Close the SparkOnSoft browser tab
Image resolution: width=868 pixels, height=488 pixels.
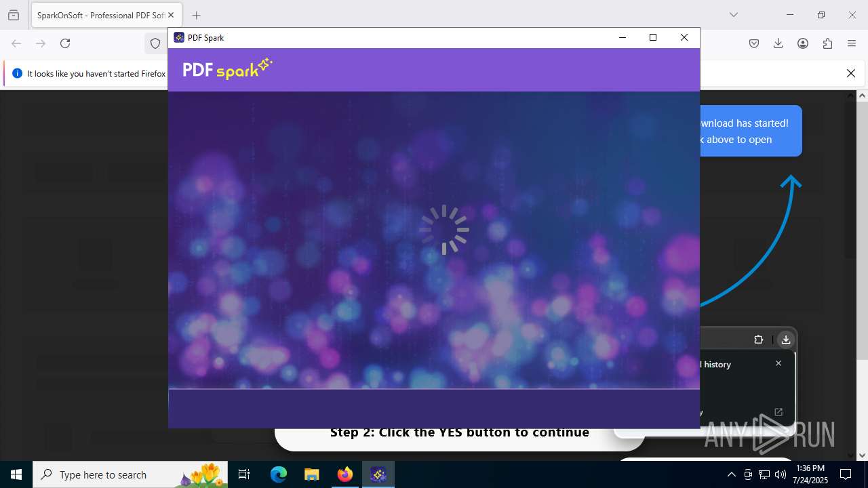tap(171, 15)
